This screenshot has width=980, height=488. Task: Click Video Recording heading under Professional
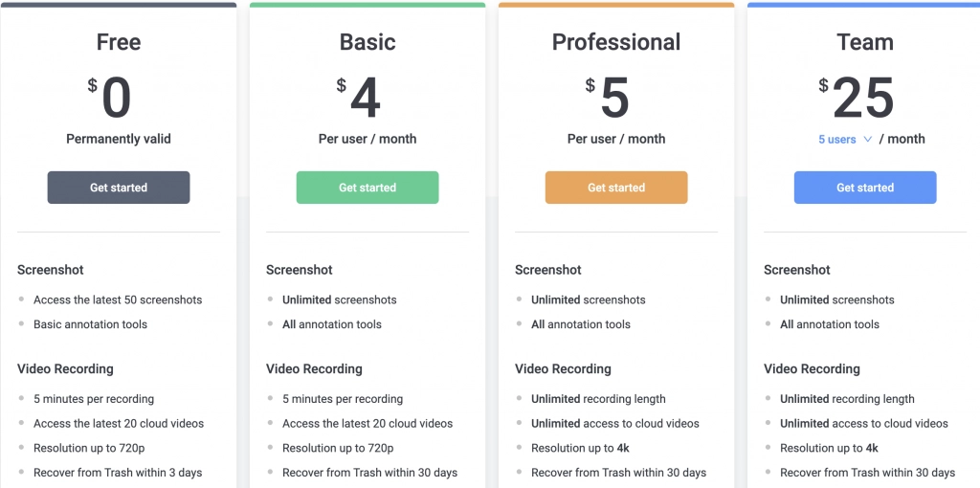(x=563, y=368)
